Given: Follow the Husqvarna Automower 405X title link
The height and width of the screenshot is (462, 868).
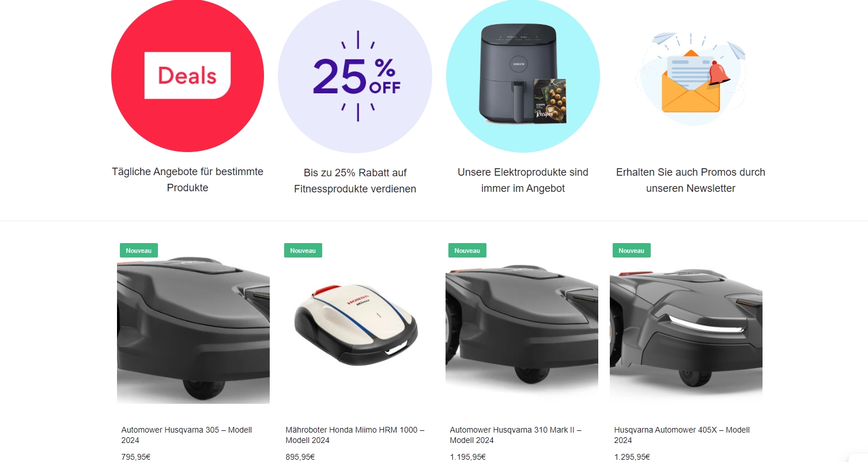Looking at the screenshot, I should click(x=682, y=435).
